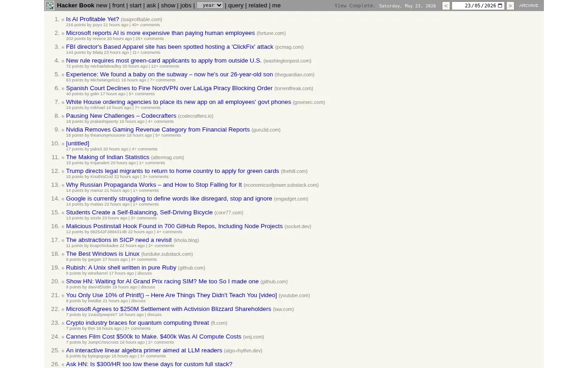Open 'Students Create a Self-Balancing, Self-Driving Bicycle'

[x=139, y=213]
